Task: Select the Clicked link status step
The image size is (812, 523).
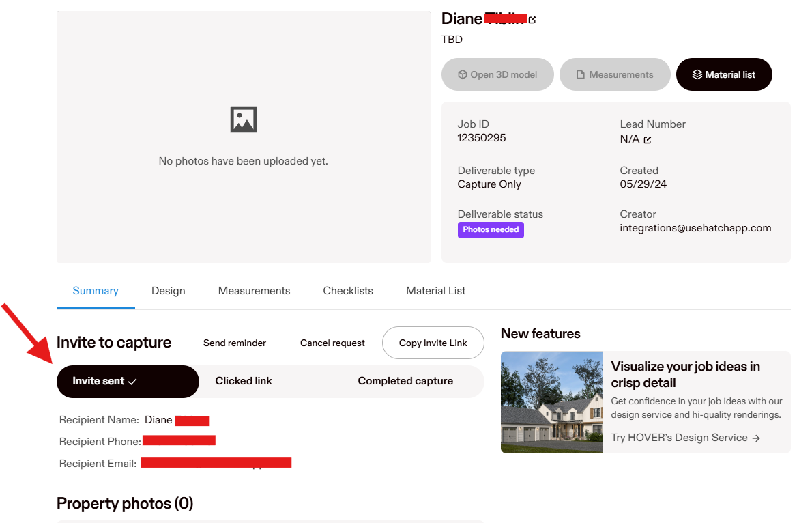Action: click(x=244, y=381)
